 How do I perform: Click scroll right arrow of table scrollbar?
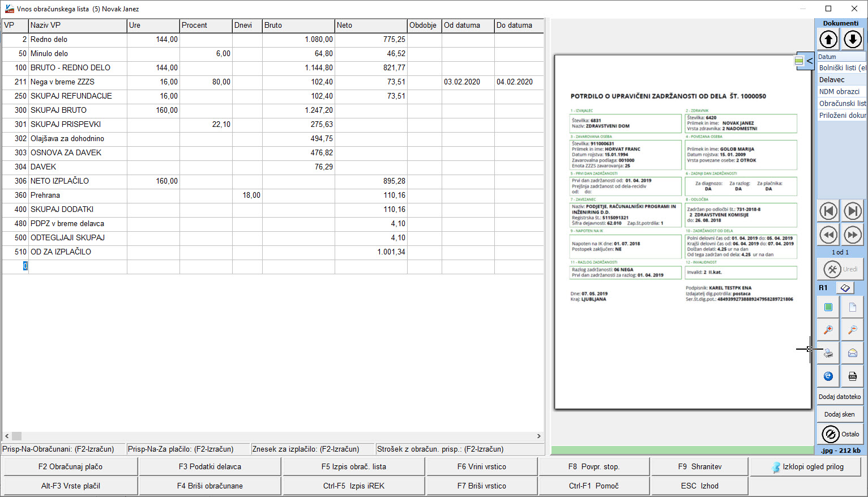[538, 436]
